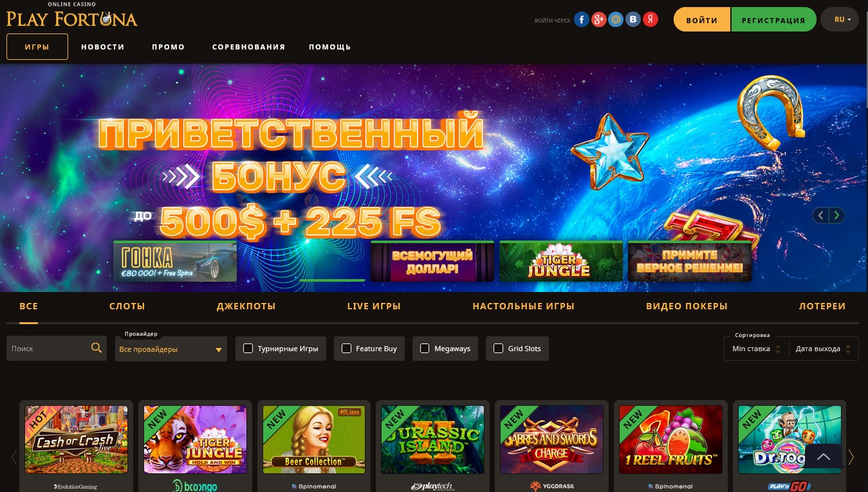
Task: Sign in using the Mail.ru @ icon
Action: point(616,20)
